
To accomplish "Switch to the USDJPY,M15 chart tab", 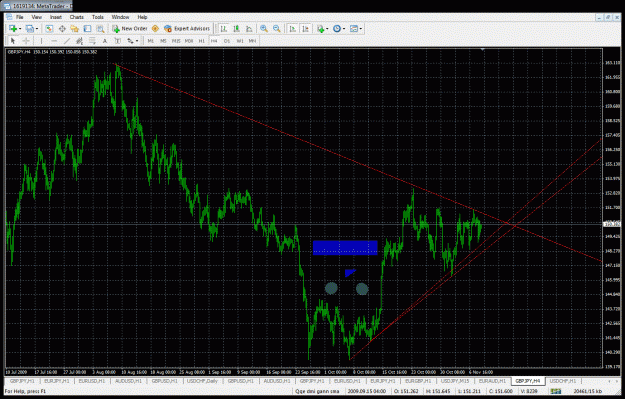I will coord(455,381).
